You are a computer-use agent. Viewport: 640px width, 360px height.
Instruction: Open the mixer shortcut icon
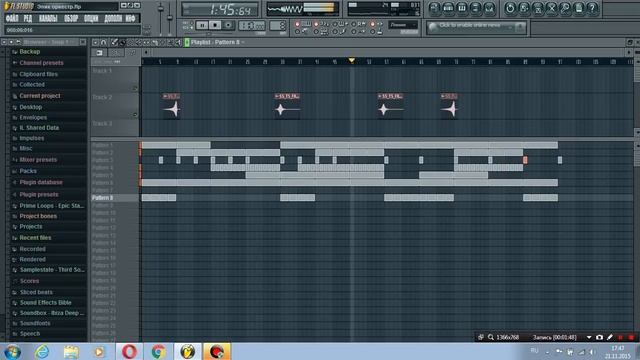click(489, 8)
